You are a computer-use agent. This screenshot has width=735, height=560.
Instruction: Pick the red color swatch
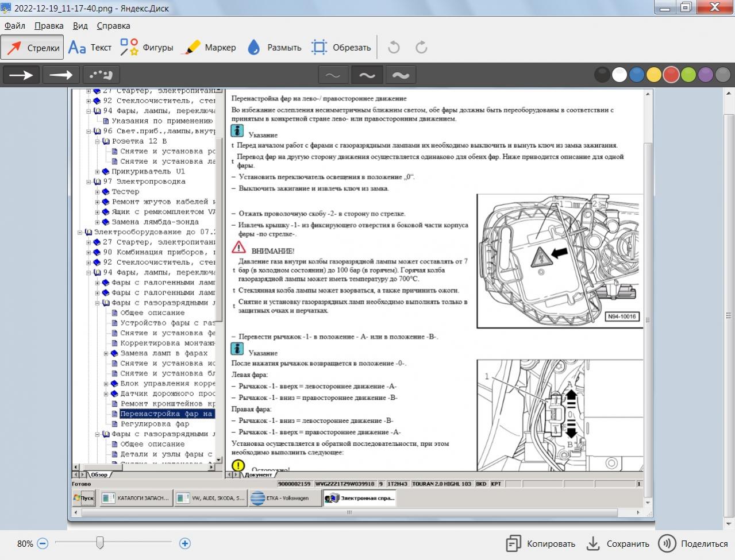click(x=671, y=75)
